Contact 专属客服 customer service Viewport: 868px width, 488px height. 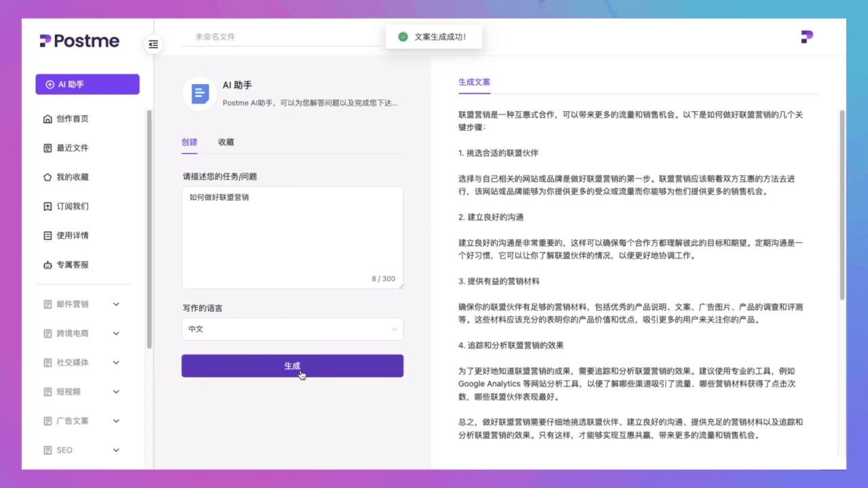point(67,264)
